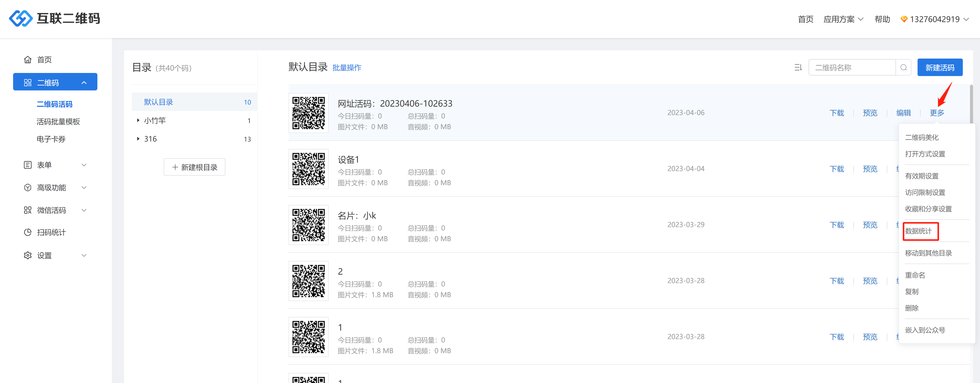Open QR thumbnail of code named 2
980x383 pixels.
pos(309,281)
